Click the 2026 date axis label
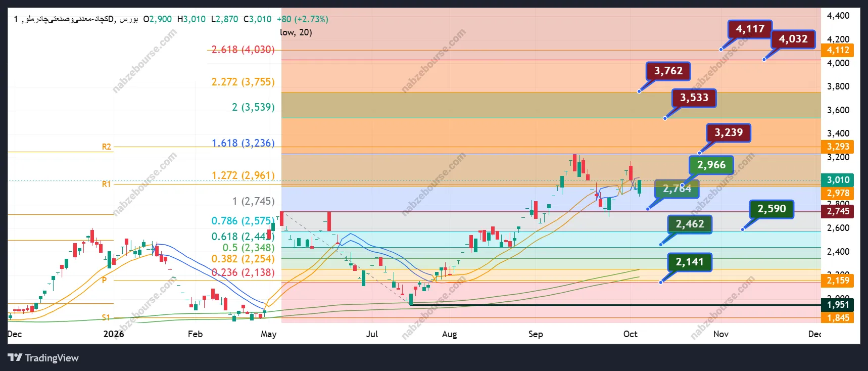The image size is (868, 371). [114, 334]
